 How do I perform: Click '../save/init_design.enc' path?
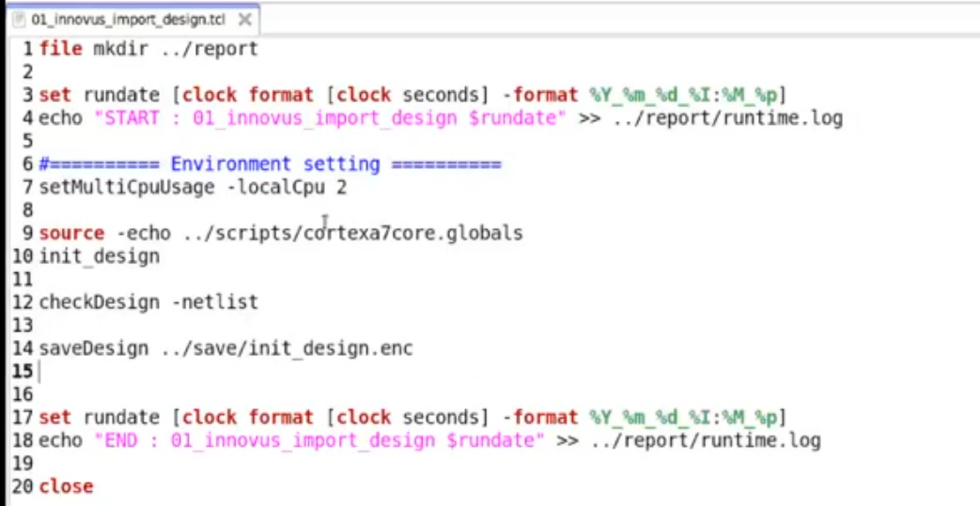(x=287, y=348)
